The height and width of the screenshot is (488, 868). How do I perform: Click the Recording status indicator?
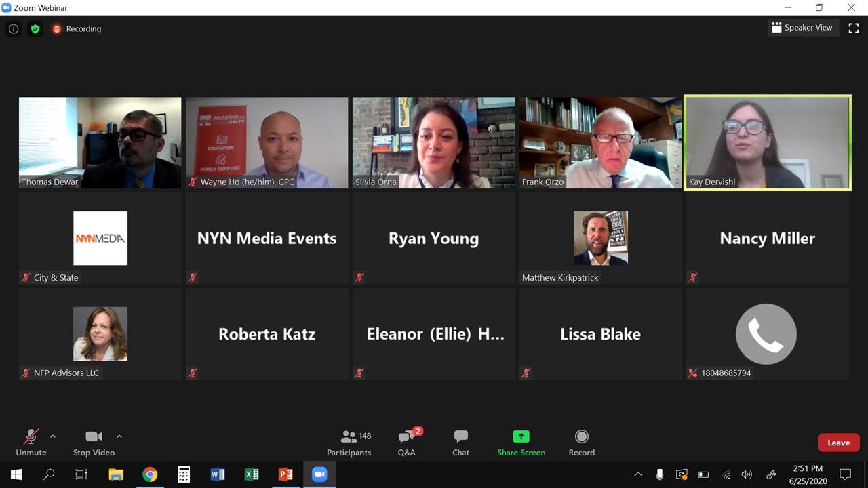tap(77, 29)
